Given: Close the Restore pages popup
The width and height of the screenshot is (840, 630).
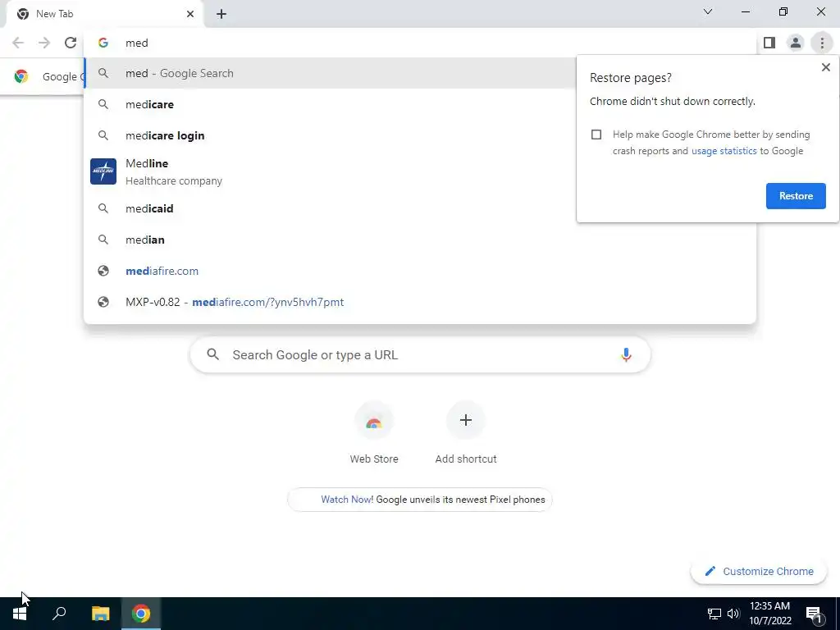Looking at the screenshot, I should point(825,67).
